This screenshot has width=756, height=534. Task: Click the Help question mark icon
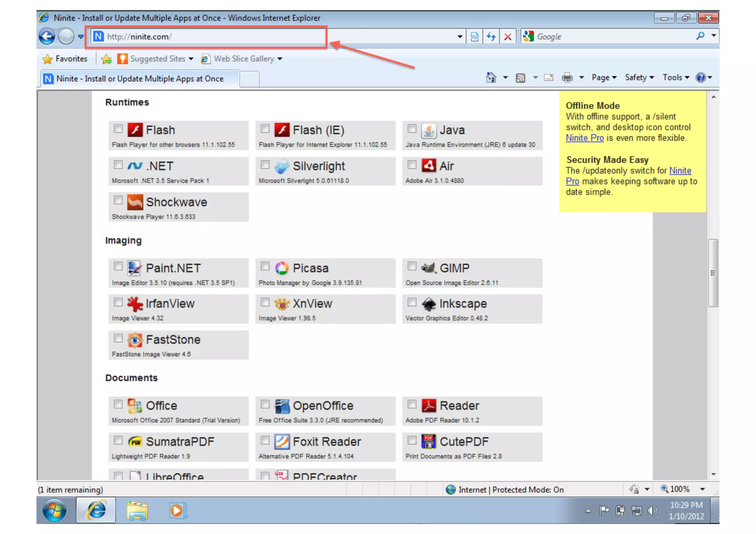pyautogui.click(x=700, y=77)
